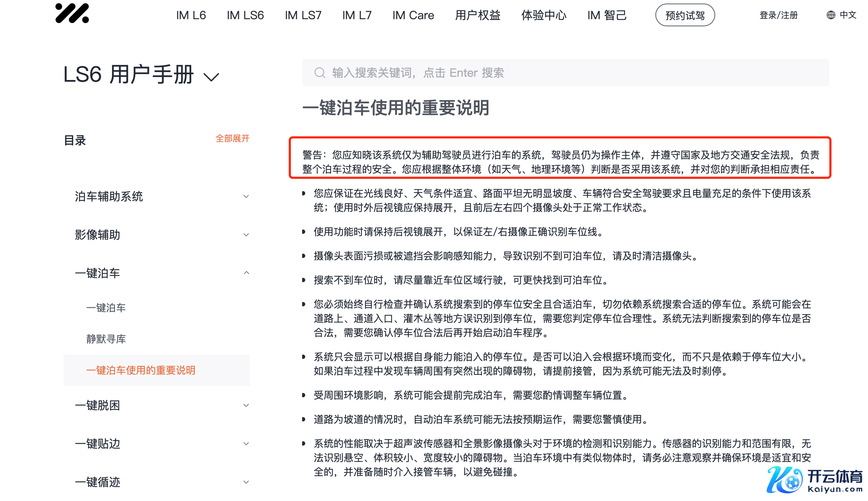This screenshot has height=501, width=868.
Task: Open the 体验中心 menu
Action: (543, 15)
